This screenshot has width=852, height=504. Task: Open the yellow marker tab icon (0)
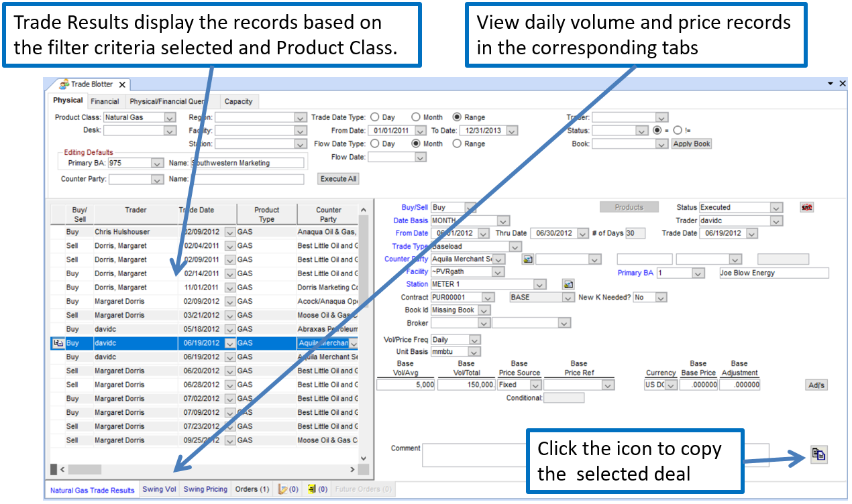coord(317,490)
